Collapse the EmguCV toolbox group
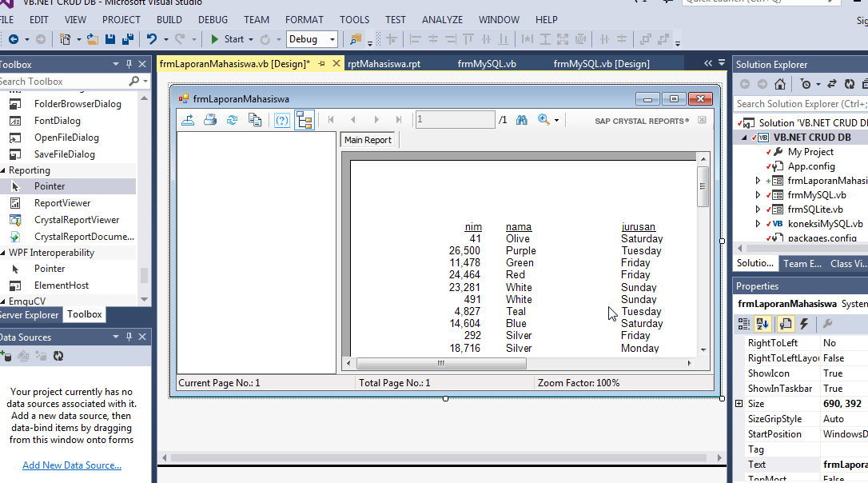868x483 pixels. pos(2,301)
